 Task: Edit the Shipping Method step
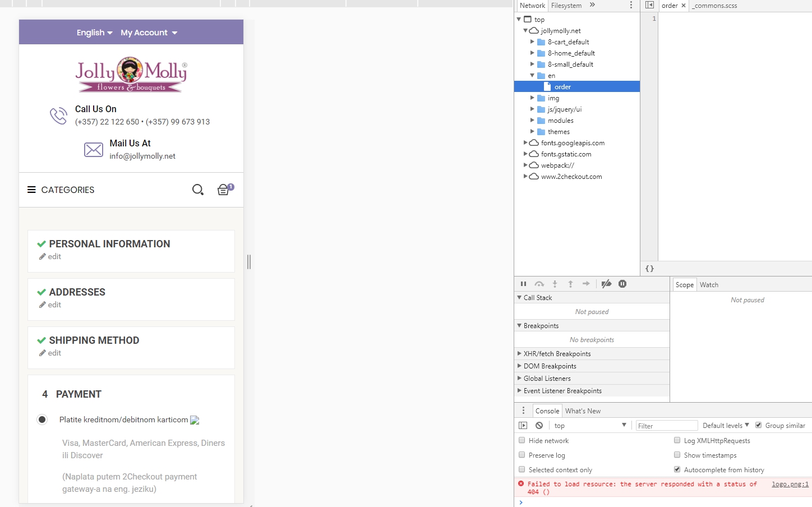(x=50, y=353)
